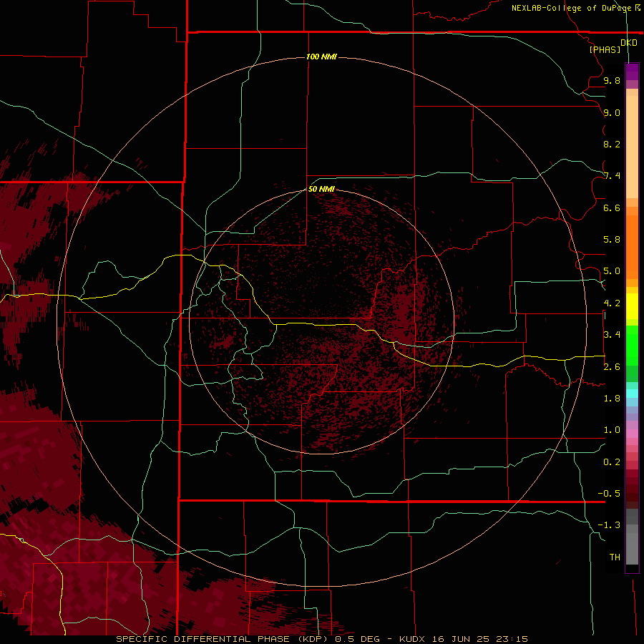Click the 7.4 value on the color scale
Image resolution: width=644 pixels, height=644 pixels.
612,176
